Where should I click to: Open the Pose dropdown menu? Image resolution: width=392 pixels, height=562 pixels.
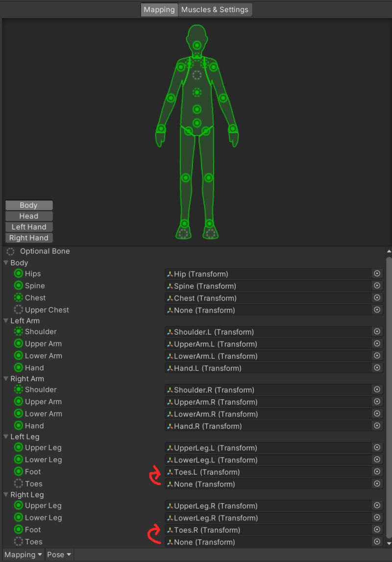[x=59, y=554]
